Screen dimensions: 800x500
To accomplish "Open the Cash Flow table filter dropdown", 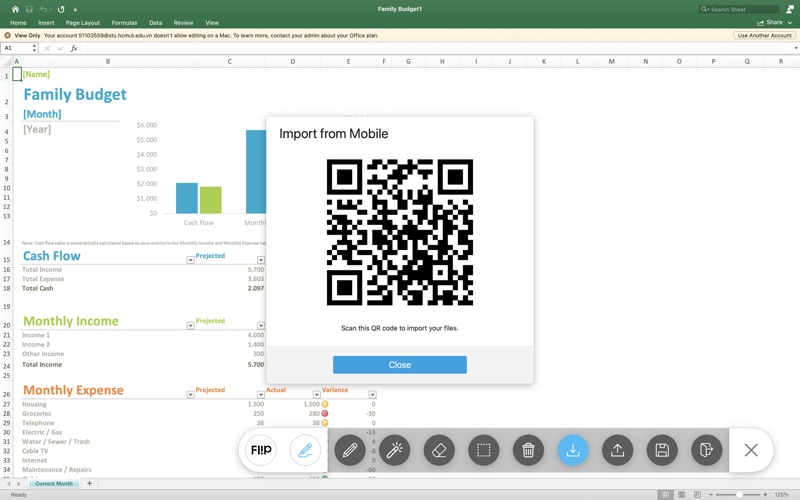I will tap(190, 260).
